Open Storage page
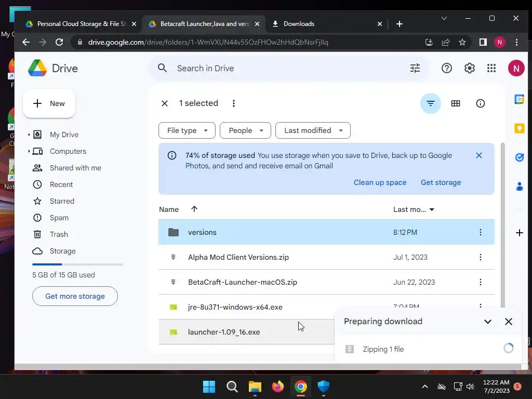Screen dimensions: 532x399 pos(62,251)
